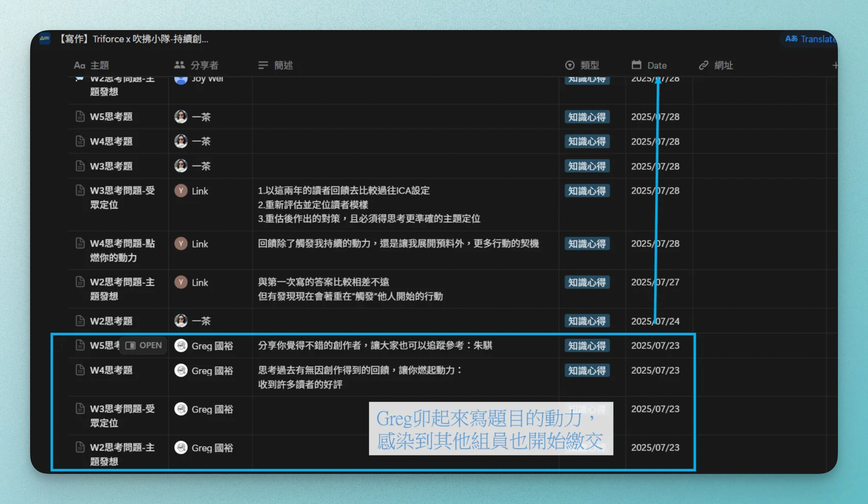Click Greg 國裕 avatar in W4思考題 row
Viewport: 868px width, 504px height.
[x=181, y=370]
